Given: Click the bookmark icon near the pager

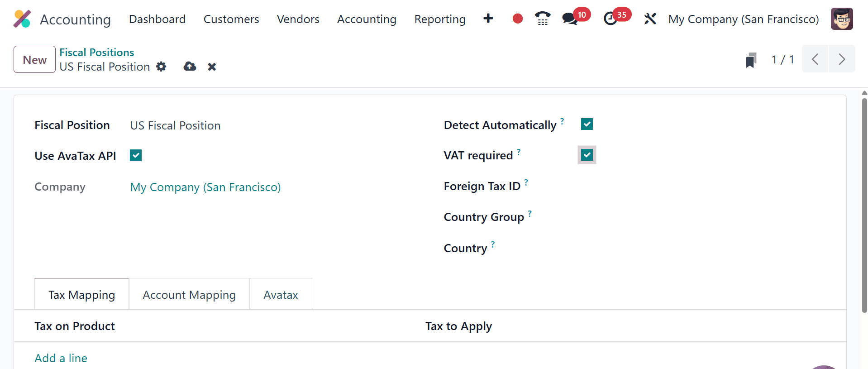Looking at the screenshot, I should (x=751, y=60).
